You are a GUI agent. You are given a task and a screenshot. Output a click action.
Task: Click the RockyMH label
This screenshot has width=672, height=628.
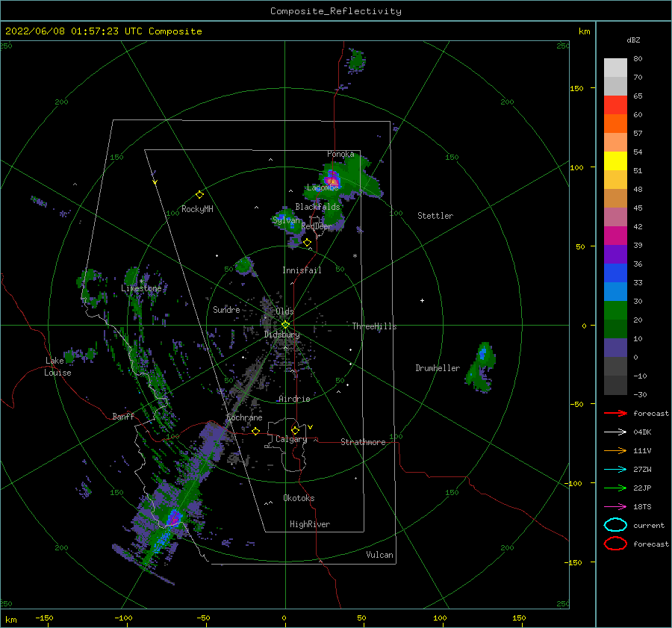(197, 209)
